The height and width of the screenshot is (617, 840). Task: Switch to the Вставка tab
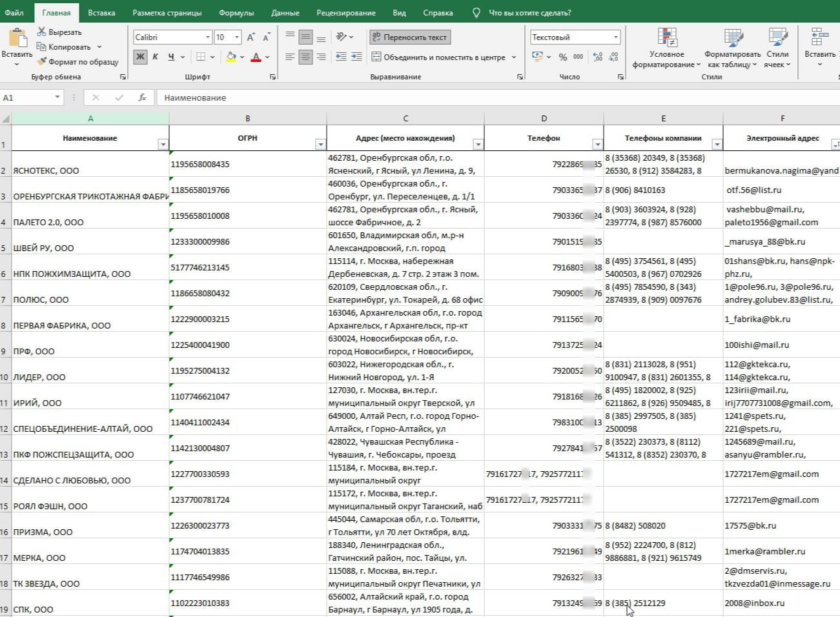(101, 12)
